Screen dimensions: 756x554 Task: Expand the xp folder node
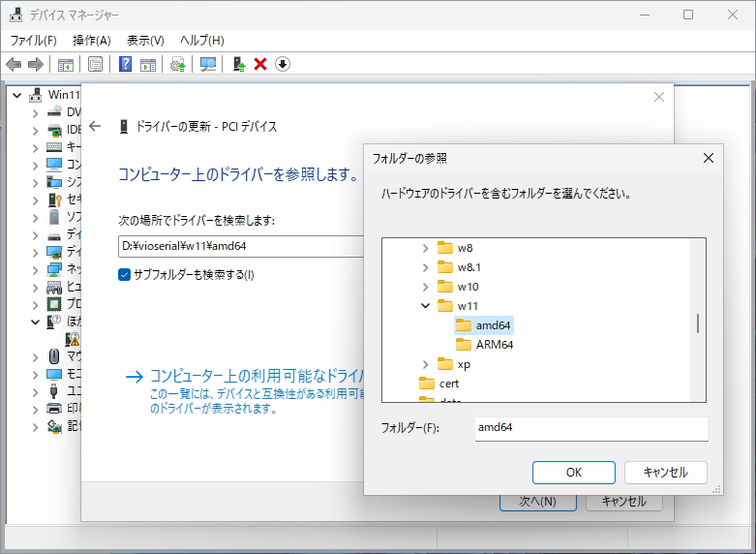425,364
